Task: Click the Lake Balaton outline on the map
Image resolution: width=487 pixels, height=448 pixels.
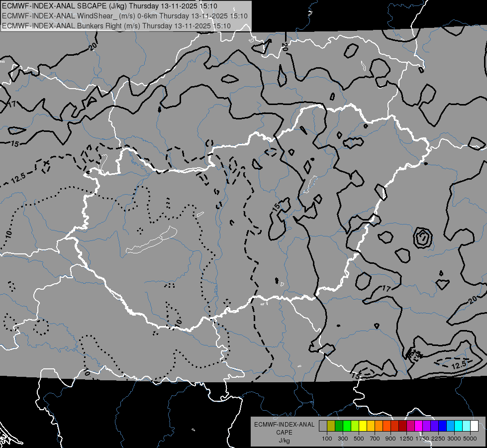Action: click(151, 240)
